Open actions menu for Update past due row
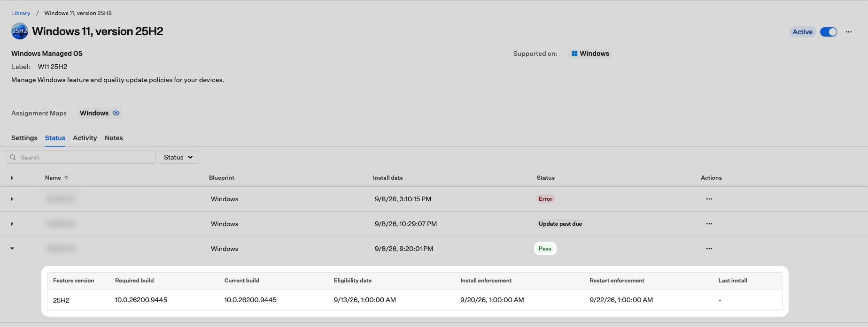868x327 pixels. tap(709, 224)
